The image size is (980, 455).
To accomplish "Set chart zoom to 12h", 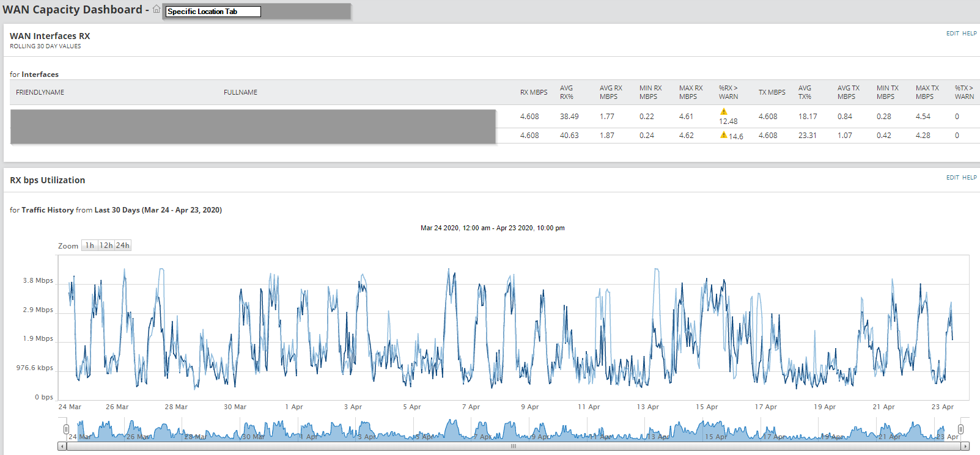I will click(x=106, y=246).
